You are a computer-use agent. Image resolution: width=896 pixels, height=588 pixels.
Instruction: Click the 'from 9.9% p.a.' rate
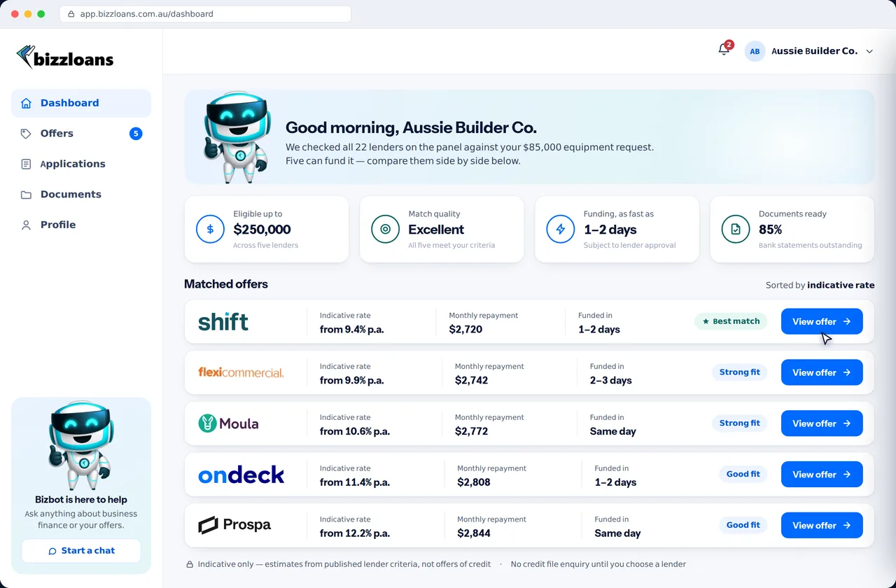(352, 381)
